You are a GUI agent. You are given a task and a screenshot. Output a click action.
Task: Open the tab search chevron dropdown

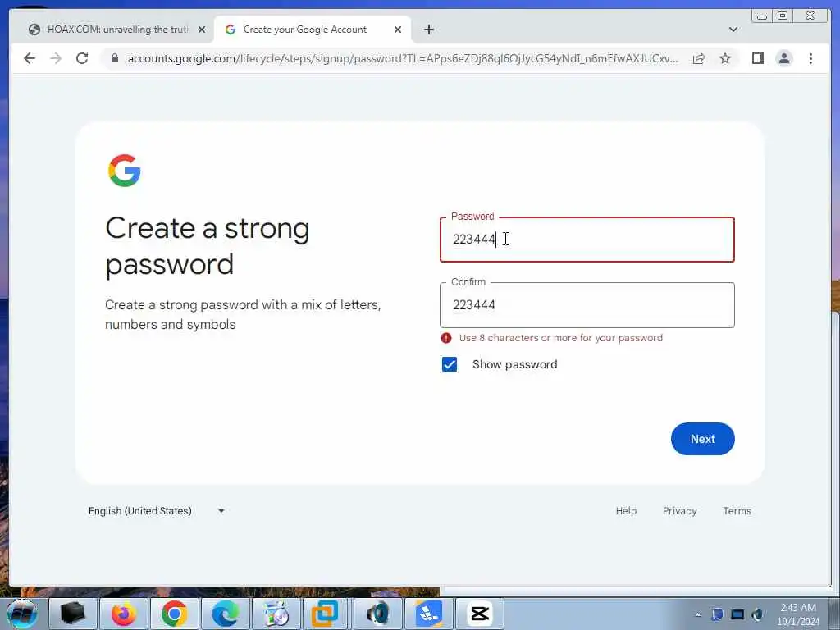tap(733, 30)
